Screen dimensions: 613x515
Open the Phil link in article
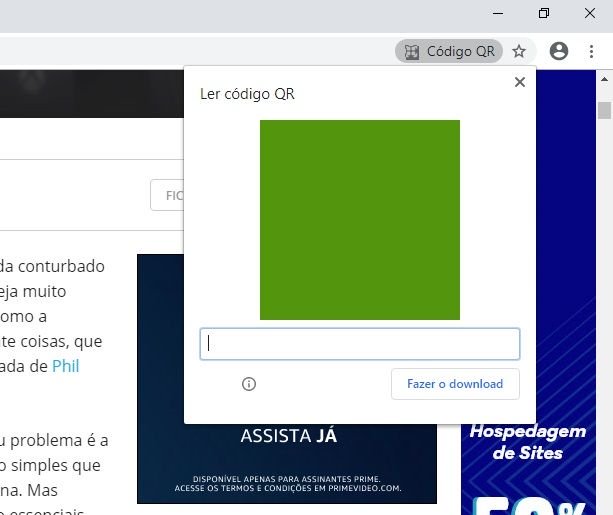[65, 366]
